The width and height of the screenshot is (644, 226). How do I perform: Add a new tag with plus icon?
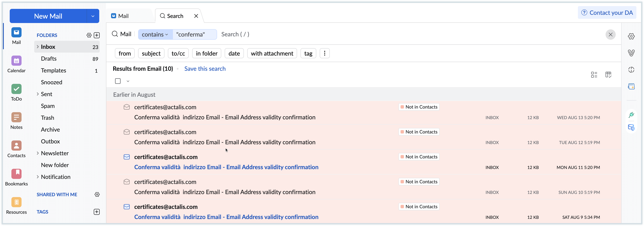(x=96, y=212)
